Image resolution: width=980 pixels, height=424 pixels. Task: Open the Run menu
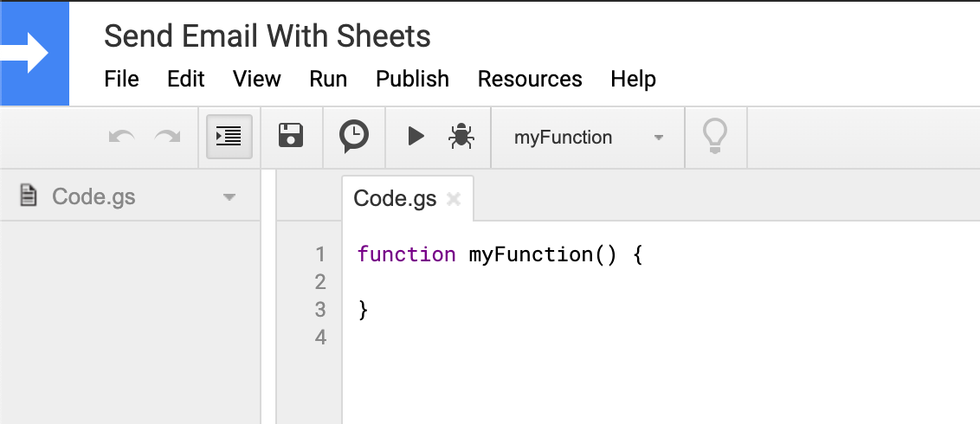(x=328, y=80)
